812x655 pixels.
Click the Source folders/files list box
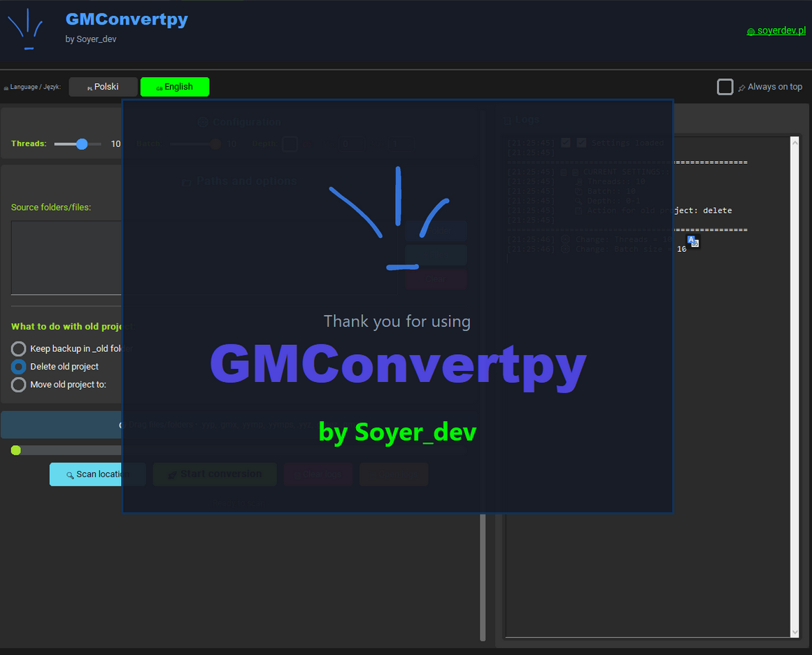66,258
